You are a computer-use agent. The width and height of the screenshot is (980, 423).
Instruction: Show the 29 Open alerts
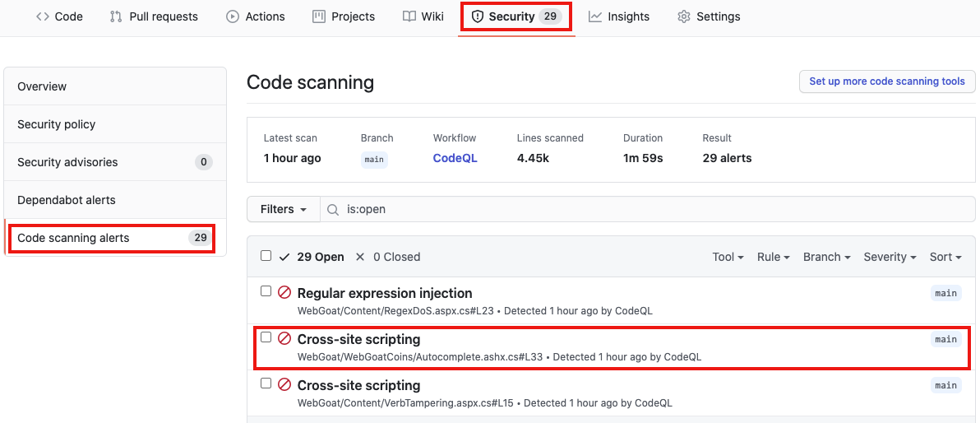312,257
